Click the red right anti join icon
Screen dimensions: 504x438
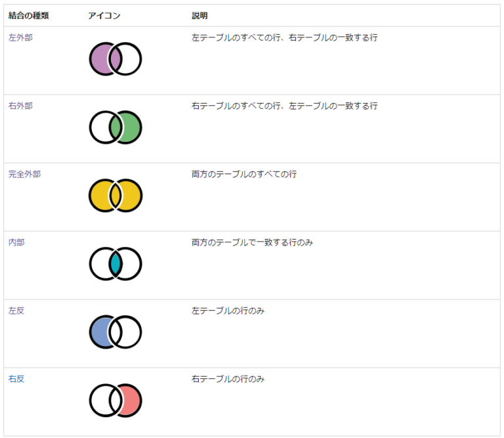click(x=115, y=401)
